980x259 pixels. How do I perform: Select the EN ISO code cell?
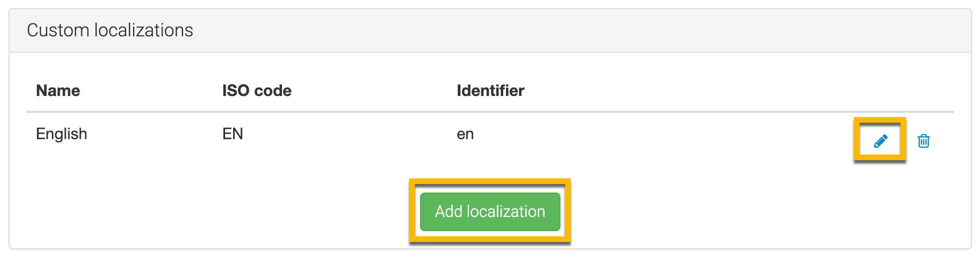(x=232, y=134)
